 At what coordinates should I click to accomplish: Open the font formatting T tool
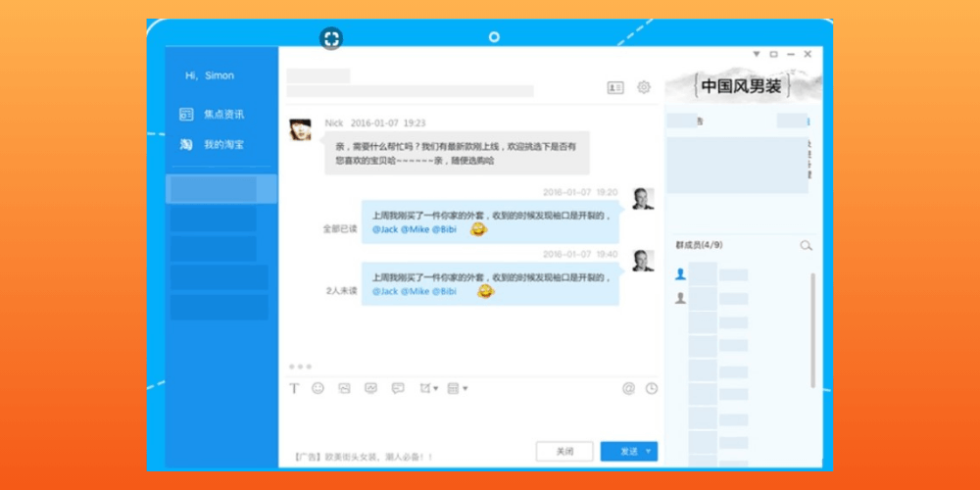(x=294, y=389)
